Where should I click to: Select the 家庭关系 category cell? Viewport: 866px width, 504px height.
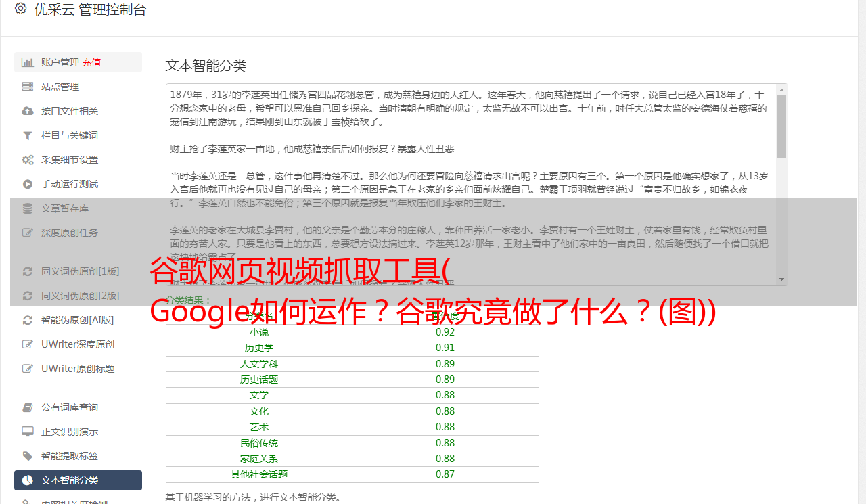click(259, 459)
